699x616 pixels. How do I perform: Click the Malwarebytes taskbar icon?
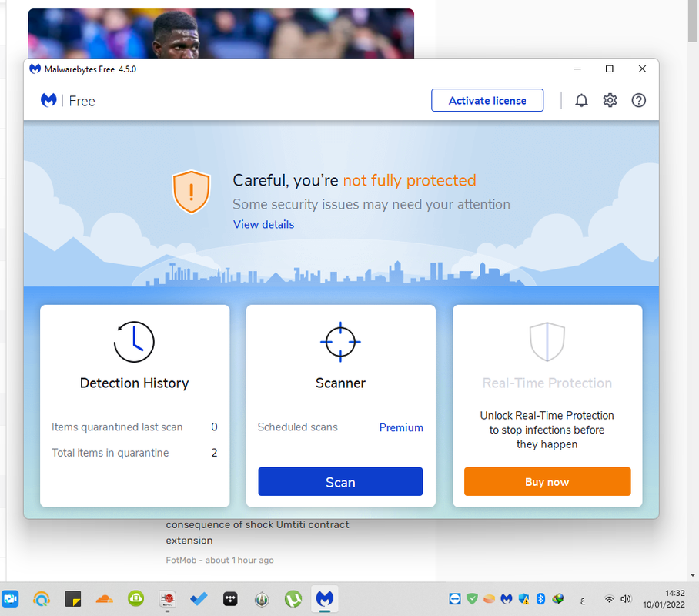pos(325,598)
